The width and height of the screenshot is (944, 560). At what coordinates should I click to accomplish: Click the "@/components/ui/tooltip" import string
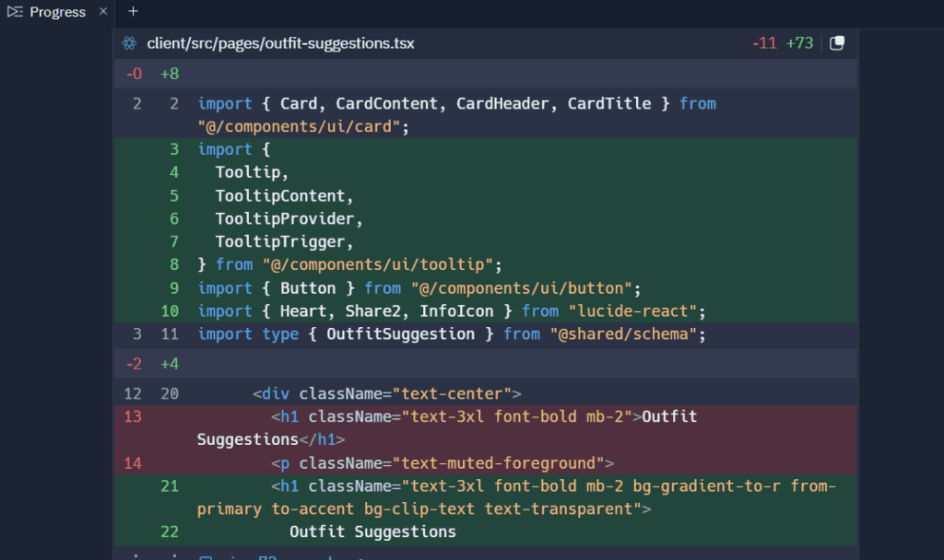point(378,264)
